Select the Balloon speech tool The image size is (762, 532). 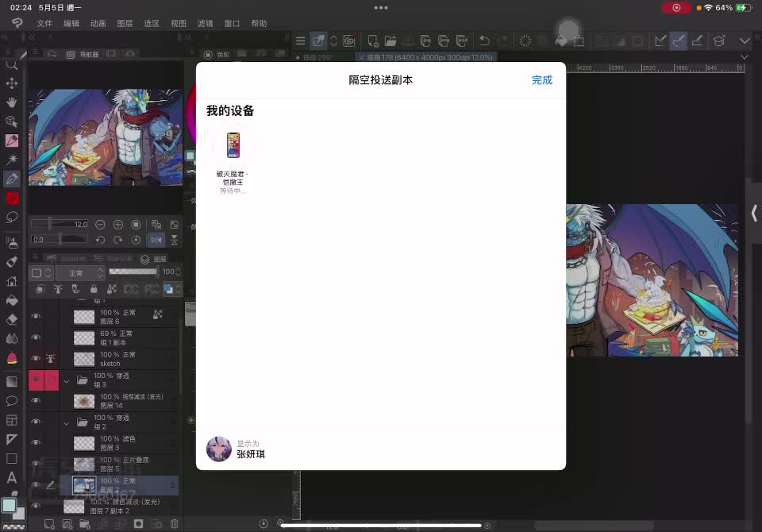point(12,401)
